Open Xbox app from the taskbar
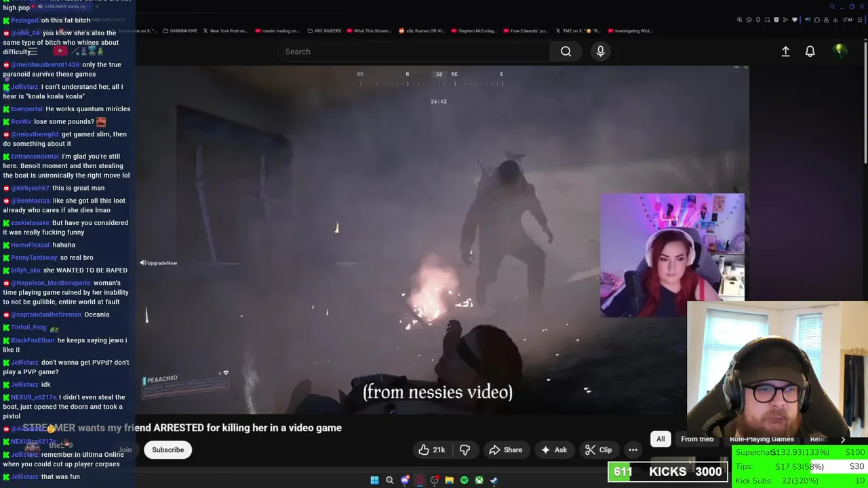The image size is (868, 488). point(479,480)
